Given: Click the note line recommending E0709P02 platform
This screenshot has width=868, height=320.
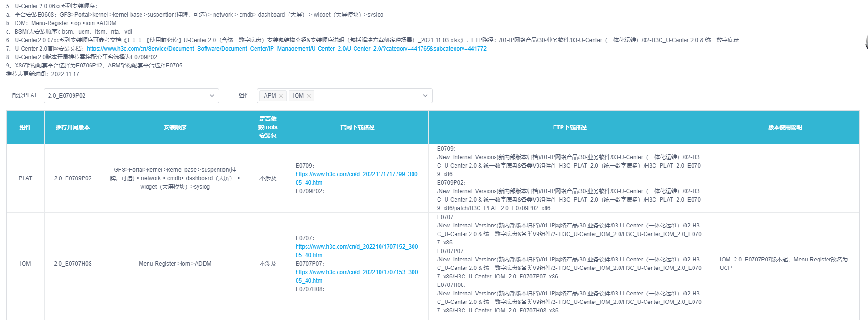Looking at the screenshot, I should point(82,57).
